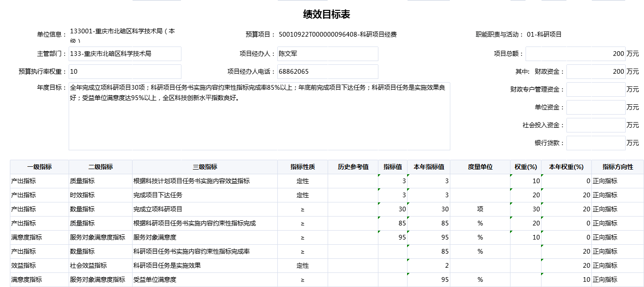Image resolution: width=644 pixels, height=287 pixels.
Task: Select the 服务对象满意度 third-level indicator cell
Action: [x=205, y=237]
